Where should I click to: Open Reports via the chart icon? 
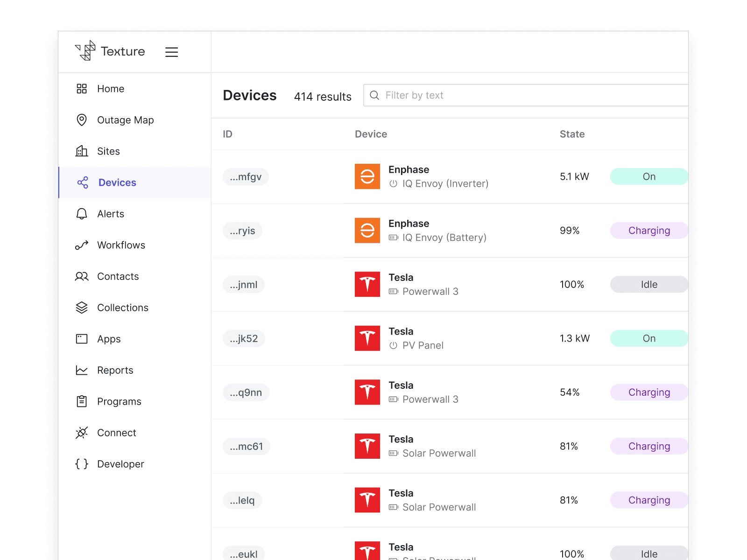[81, 370]
